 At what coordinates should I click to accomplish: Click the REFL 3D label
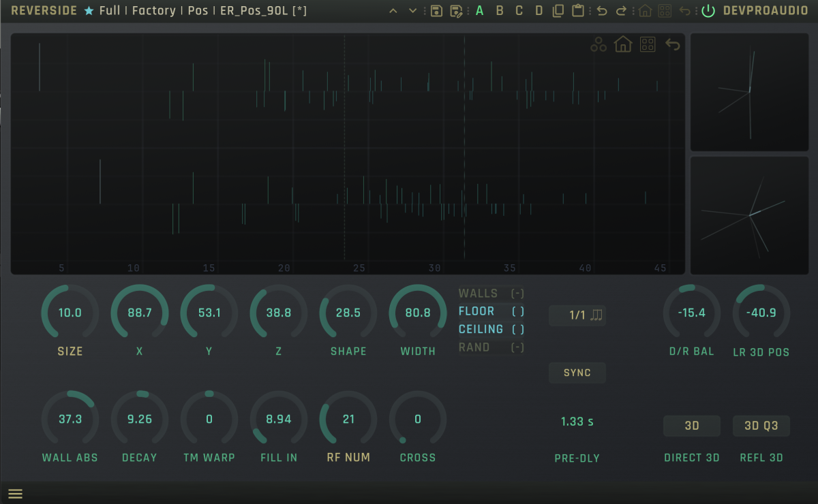[761, 458]
